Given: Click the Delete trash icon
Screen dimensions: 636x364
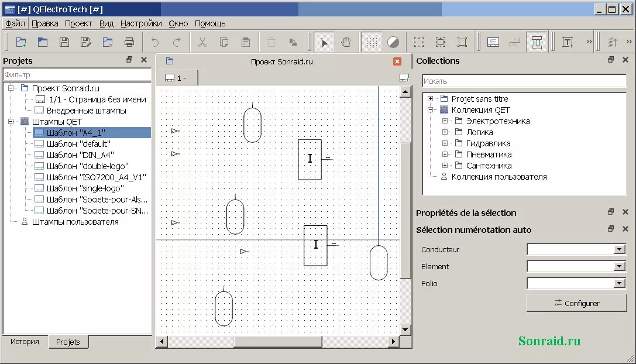Looking at the screenshot, I should click(271, 42).
